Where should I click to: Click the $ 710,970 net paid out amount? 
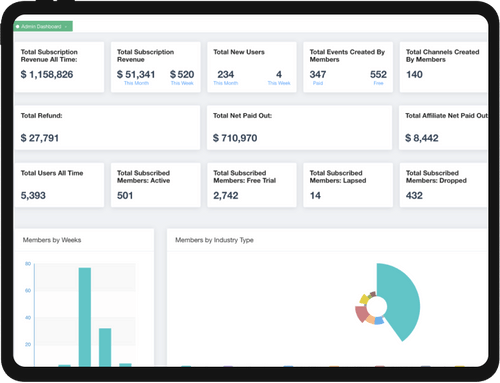(235, 138)
